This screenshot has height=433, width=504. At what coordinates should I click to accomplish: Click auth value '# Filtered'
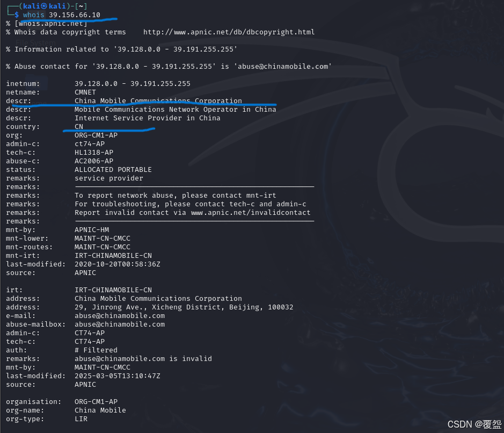(96, 350)
